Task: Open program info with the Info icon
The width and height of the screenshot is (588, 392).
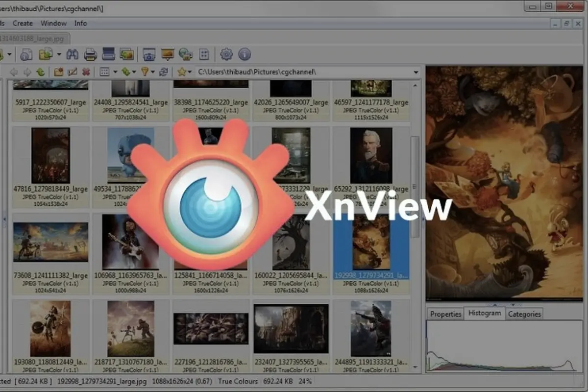Action: tap(245, 54)
